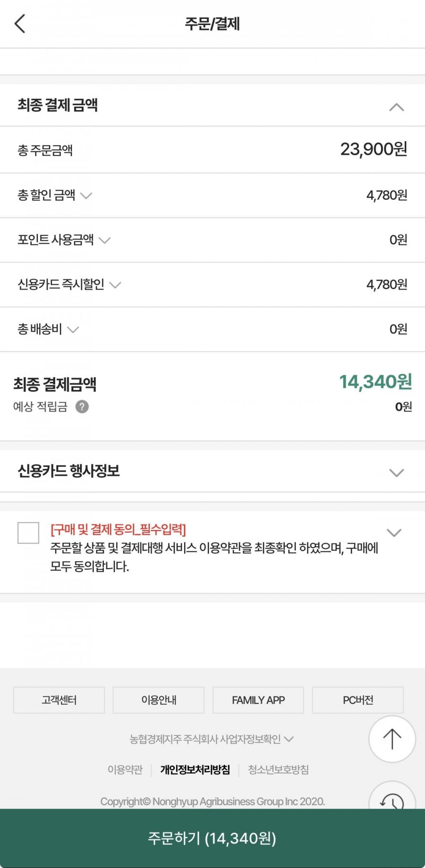The image size is (425, 868).
Task: Open the 개인정보처리방침 link
Action: coord(195,770)
